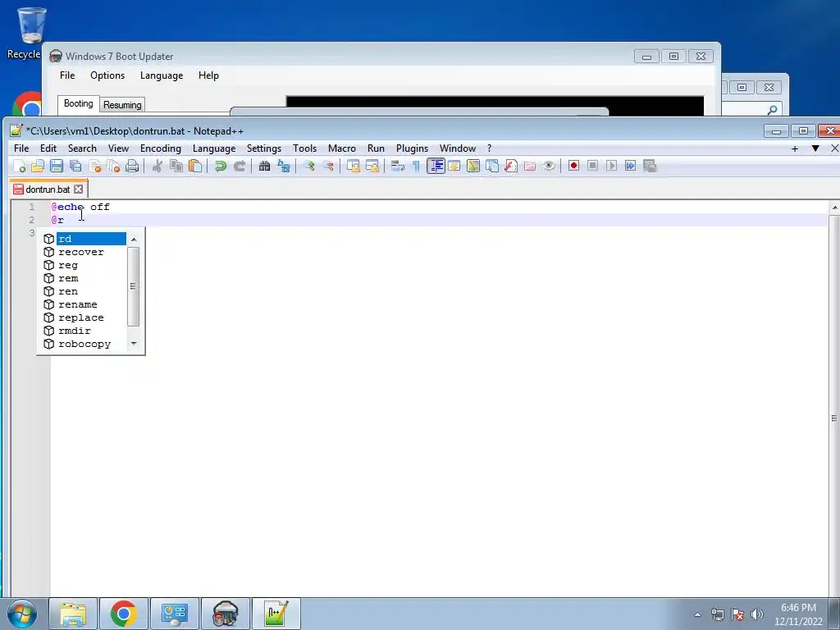Click Run Macro Multiple Times icon
The height and width of the screenshot is (630, 840).
tap(631, 166)
